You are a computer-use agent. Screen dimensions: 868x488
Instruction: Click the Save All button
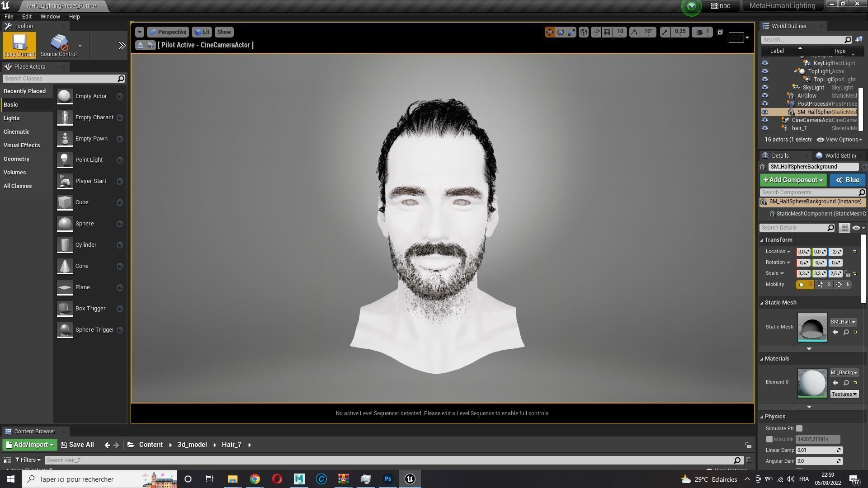tap(77, 445)
